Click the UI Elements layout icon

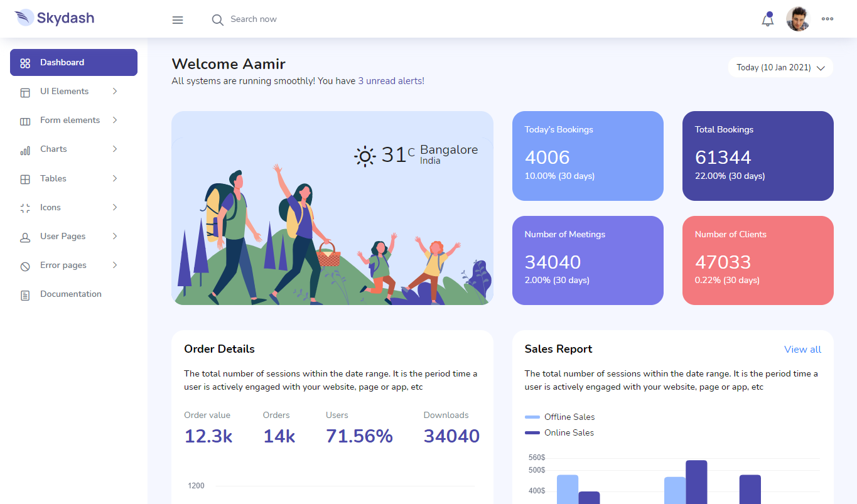[x=25, y=92]
